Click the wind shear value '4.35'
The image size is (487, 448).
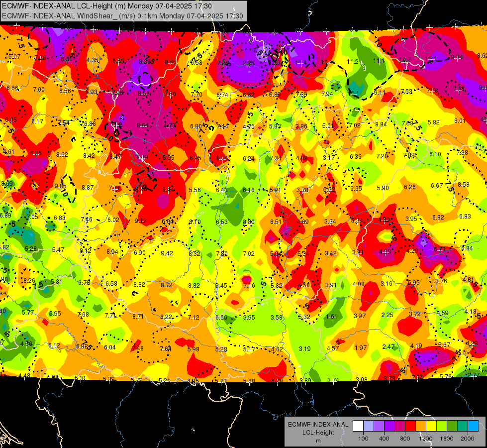[93, 60]
